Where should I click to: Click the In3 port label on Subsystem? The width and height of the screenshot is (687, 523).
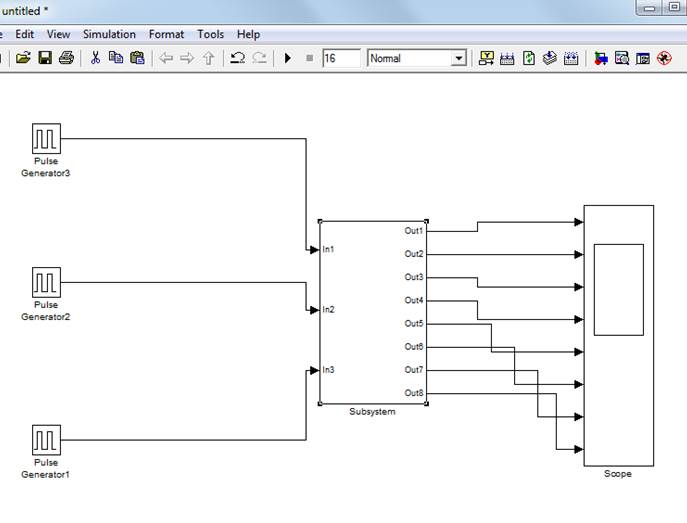pyautogui.click(x=328, y=370)
